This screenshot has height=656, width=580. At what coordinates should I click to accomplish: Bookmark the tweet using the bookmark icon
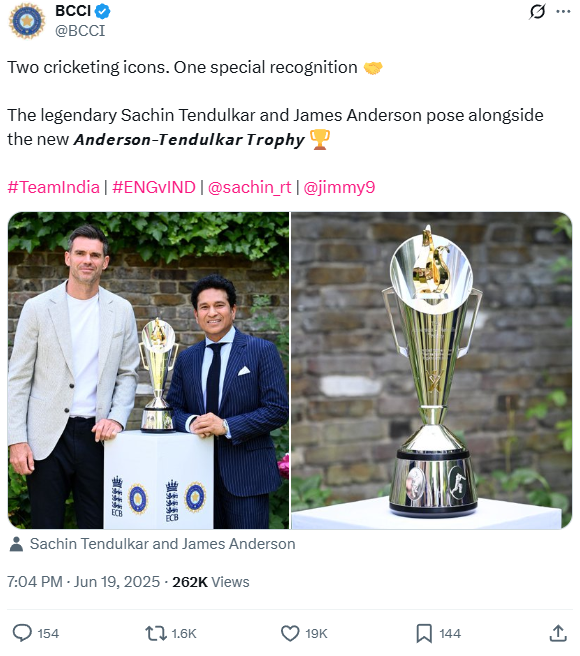coord(424,633)
